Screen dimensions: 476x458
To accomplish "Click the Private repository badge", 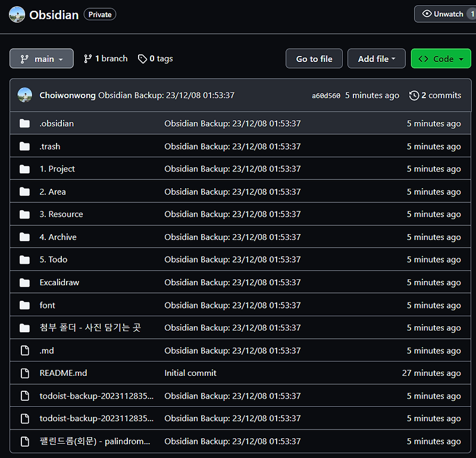I will (x=99, y=14).
